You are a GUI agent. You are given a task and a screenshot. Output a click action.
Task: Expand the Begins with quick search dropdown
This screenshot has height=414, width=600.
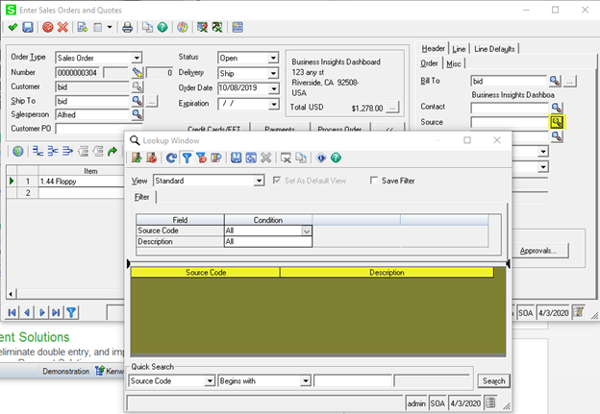304,381
